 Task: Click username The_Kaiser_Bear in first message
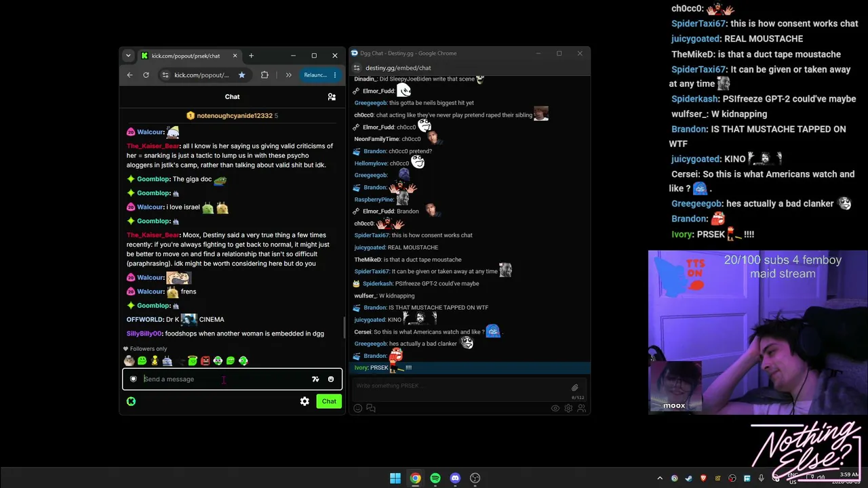(153, 146)
